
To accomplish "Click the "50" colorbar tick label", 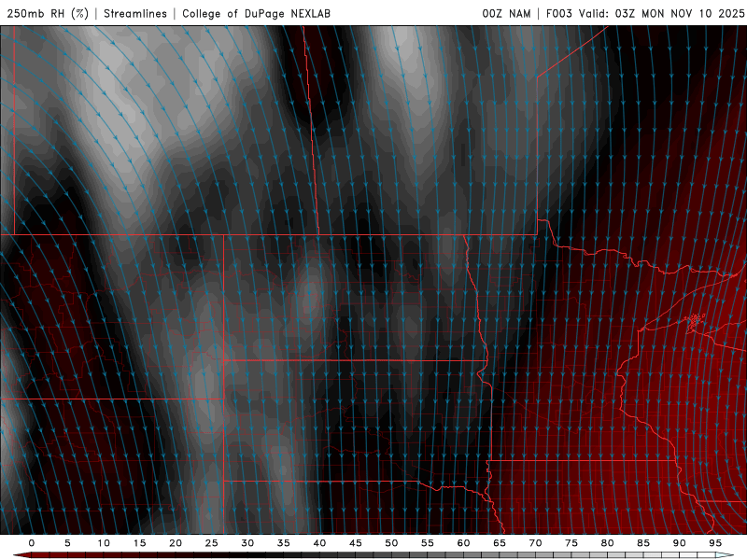I will [x=391, y=543].
